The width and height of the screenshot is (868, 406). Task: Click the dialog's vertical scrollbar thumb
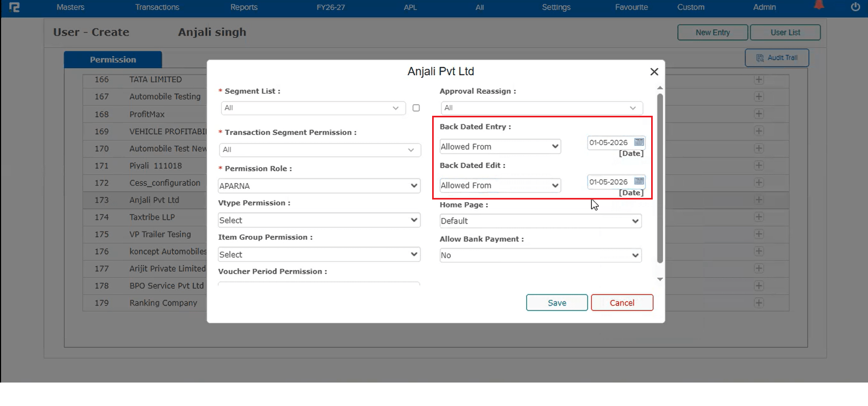(660, 178)
